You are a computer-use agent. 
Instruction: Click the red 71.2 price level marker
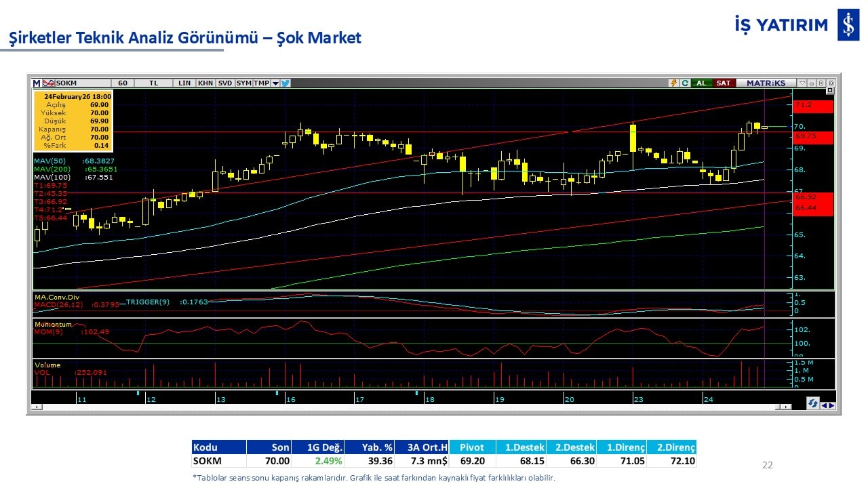coord(812,106)
